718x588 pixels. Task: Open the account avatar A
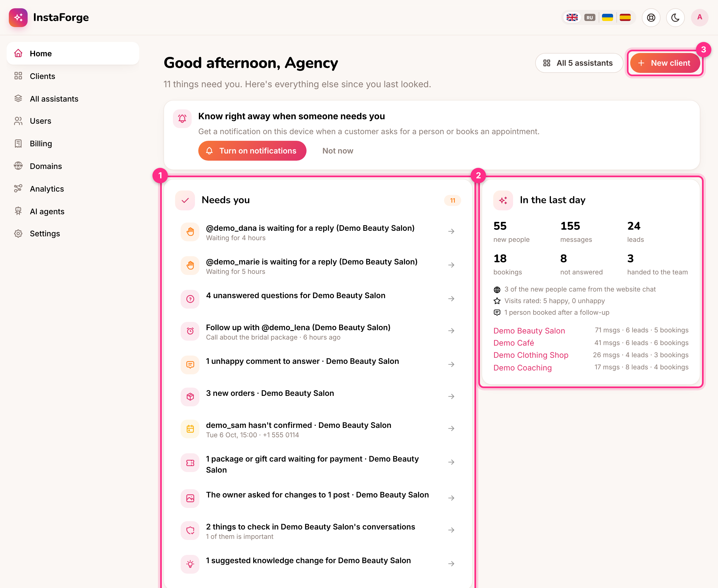click(x=700, y=17)
